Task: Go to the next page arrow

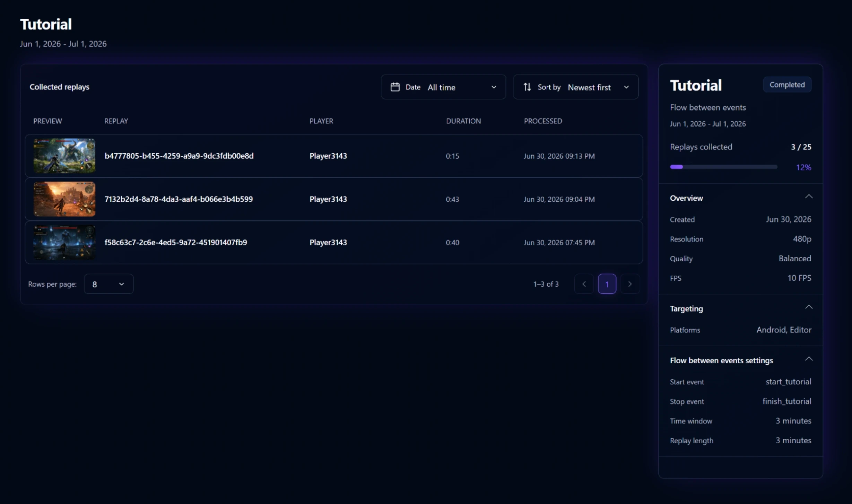Action: (630, 284)
